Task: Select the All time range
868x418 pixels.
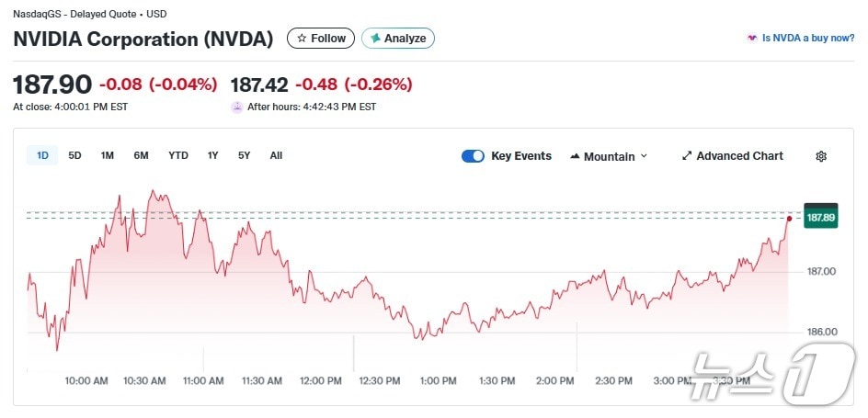Action: tap(276, 155)
